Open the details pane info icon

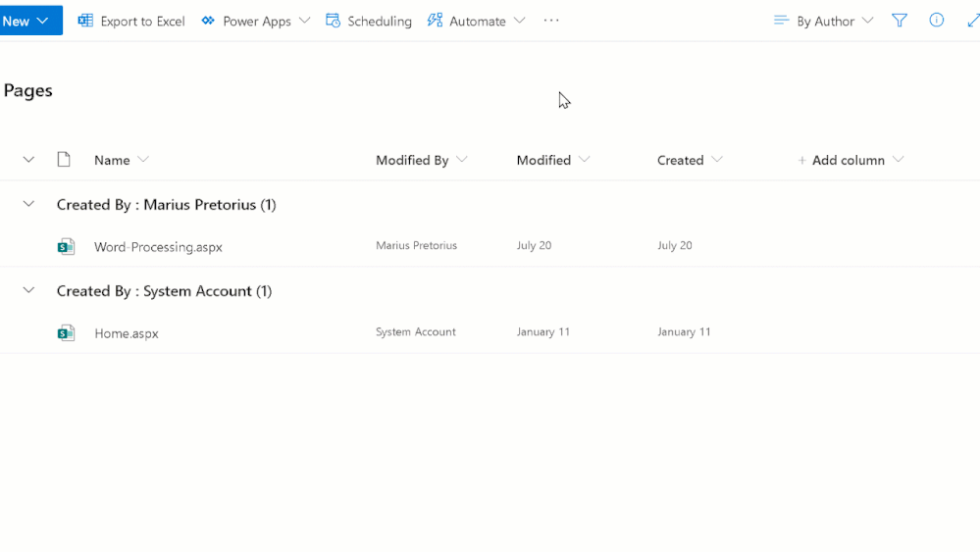coord(936,20)
